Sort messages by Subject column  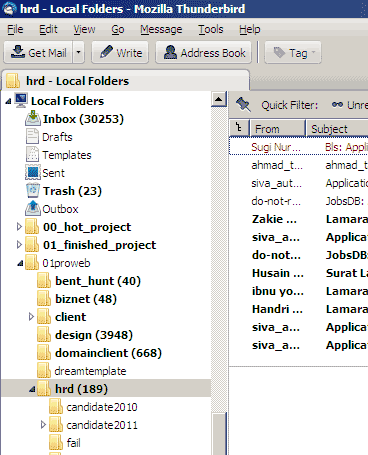pos(337,128)
